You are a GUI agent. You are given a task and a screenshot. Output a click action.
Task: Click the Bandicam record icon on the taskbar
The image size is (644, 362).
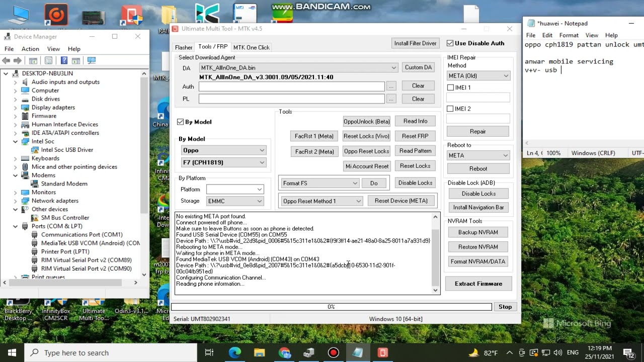pyautogui.click(x=333, y=352)
